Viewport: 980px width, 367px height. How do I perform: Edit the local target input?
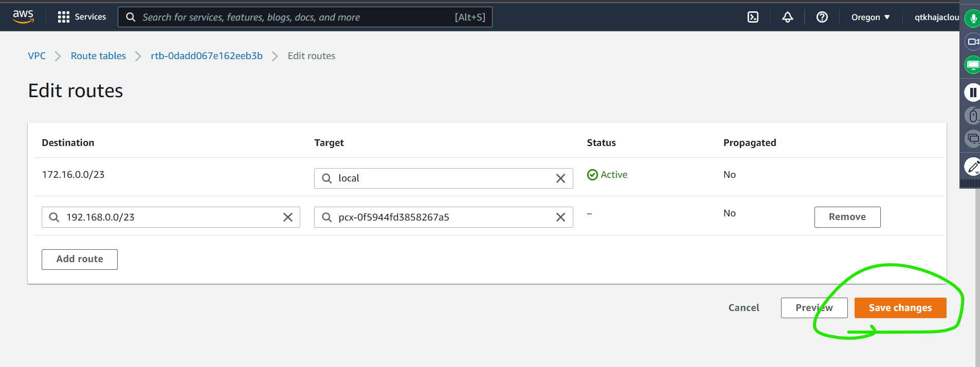[x=443, y=178]
